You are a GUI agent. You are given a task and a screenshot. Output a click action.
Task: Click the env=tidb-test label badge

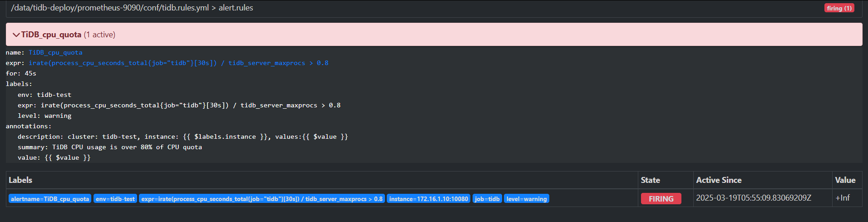point(115,199)
